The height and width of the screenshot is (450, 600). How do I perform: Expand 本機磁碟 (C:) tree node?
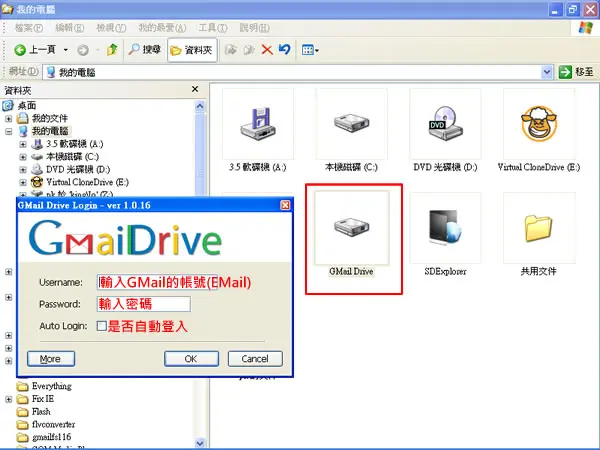pyautogui.click(x=23, y=157)
